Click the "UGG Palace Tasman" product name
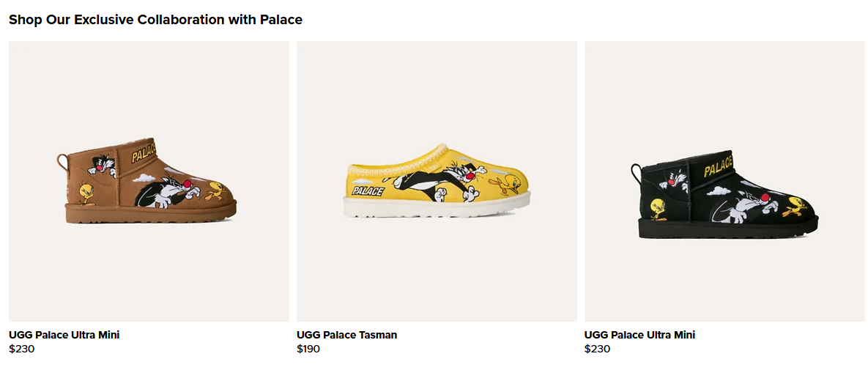 (x=346, y=335)
